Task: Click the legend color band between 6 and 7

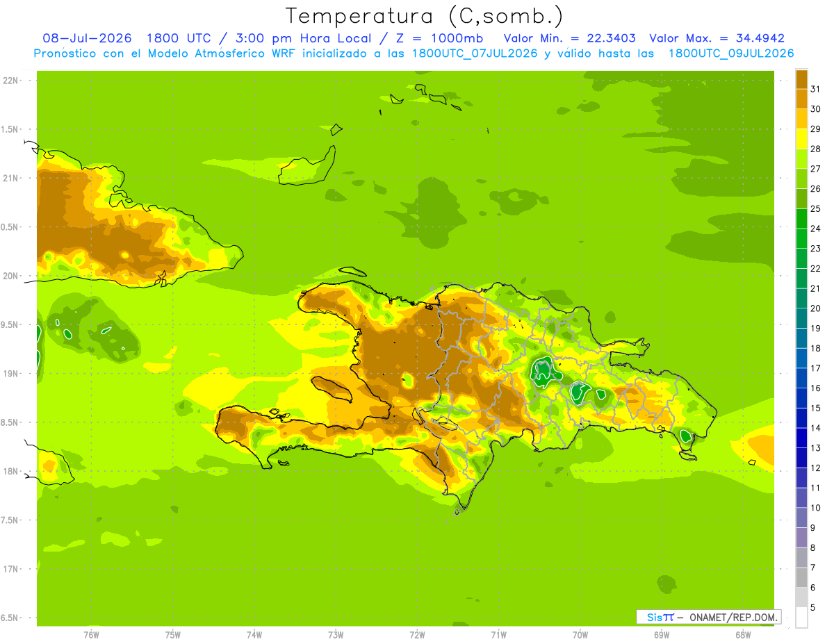Action: (801, 578)
